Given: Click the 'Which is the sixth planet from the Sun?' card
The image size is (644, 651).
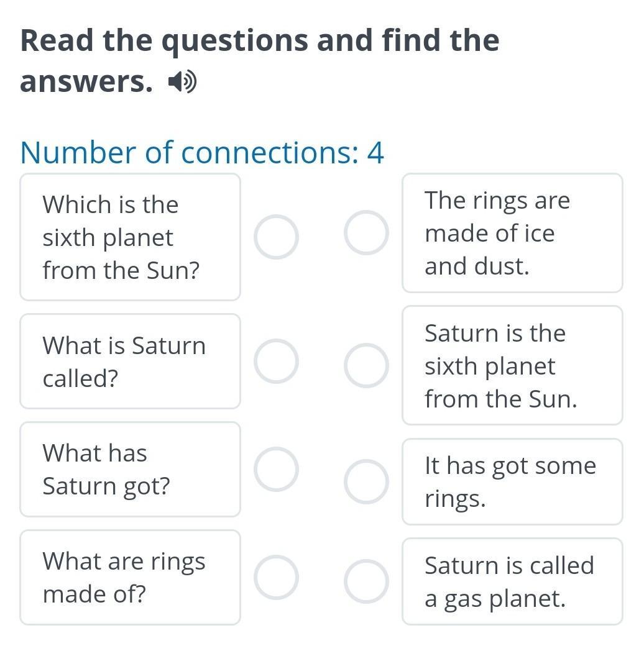Looking at the screenshot, I should pos(130,237).
